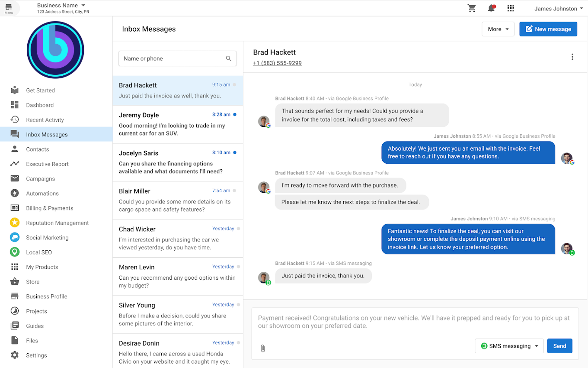Go to Executive Report menu item
588x368 pixels.
pos(56,164)
